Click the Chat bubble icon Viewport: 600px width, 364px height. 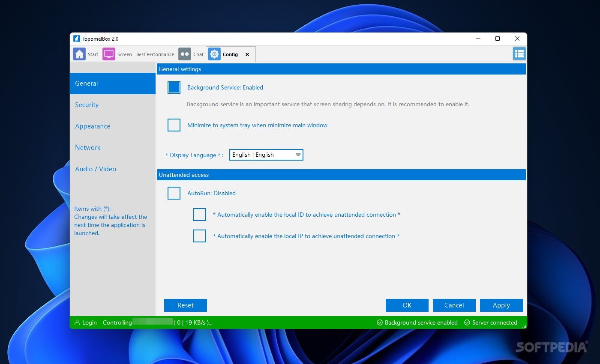(185, 54)
